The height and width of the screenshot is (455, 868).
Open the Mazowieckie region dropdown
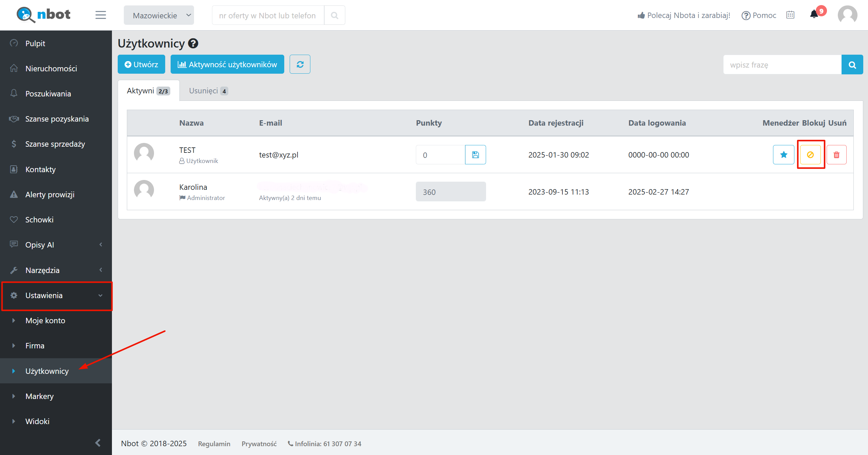pyautogui.click(x=159, y=15)
